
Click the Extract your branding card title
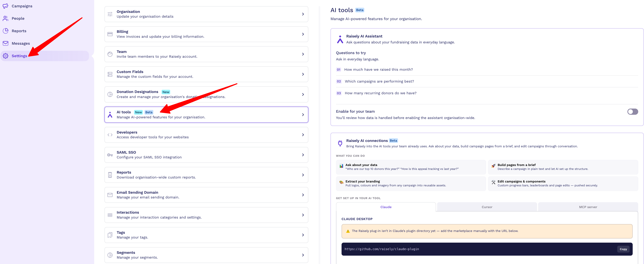click(363, 181)
